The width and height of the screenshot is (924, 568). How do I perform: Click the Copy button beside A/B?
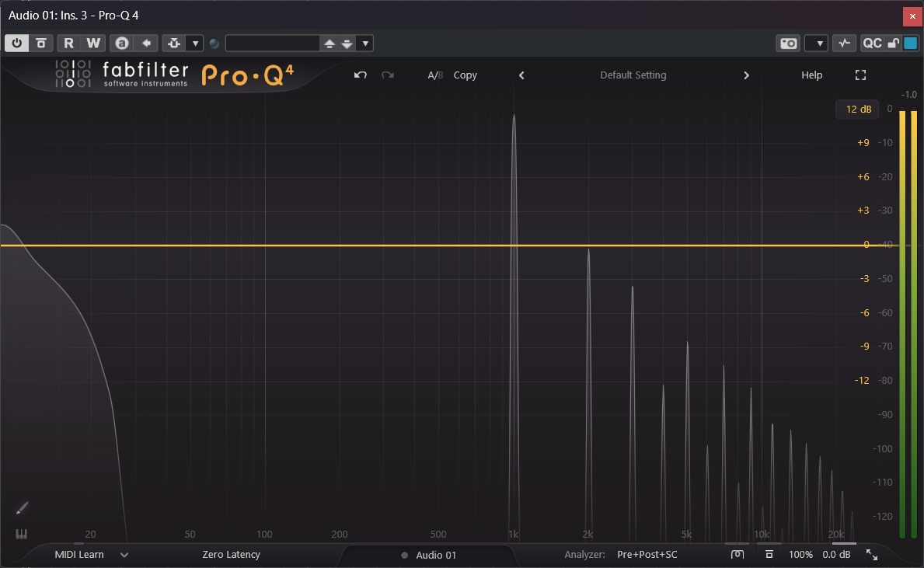tap(465, 75)
